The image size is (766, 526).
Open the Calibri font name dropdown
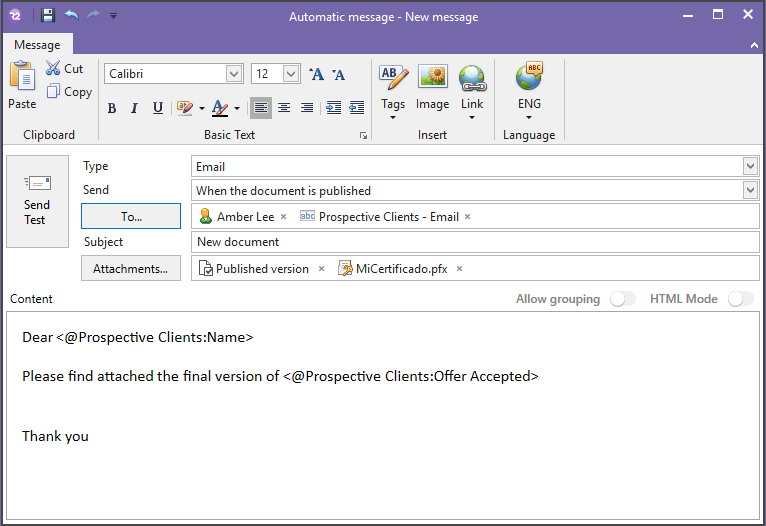tap(234, 74)
